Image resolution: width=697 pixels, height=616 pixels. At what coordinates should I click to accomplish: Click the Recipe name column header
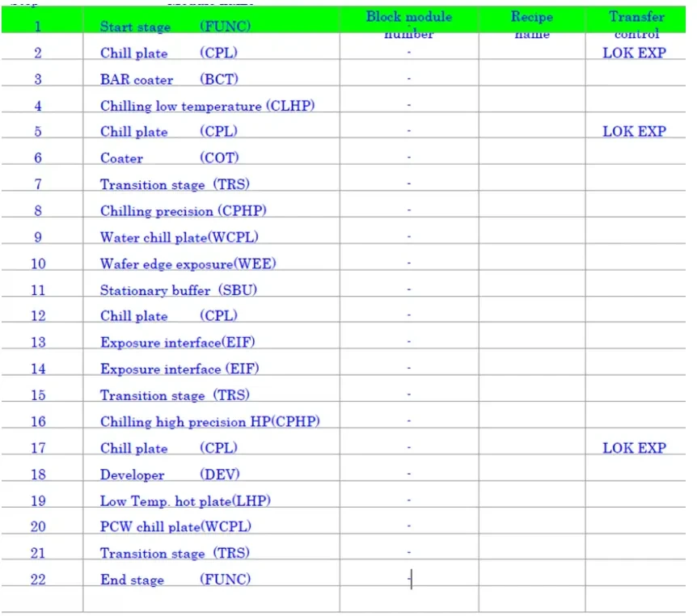532,25
